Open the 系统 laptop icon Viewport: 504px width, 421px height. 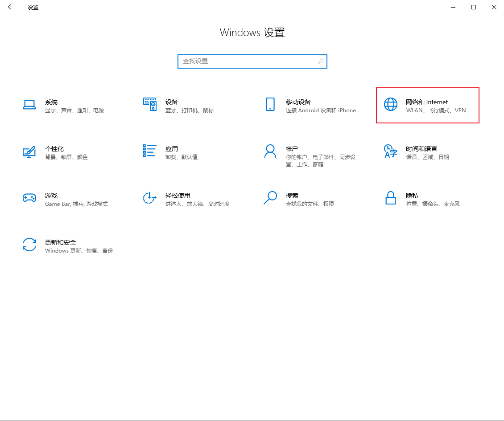(x=29, y=105)
